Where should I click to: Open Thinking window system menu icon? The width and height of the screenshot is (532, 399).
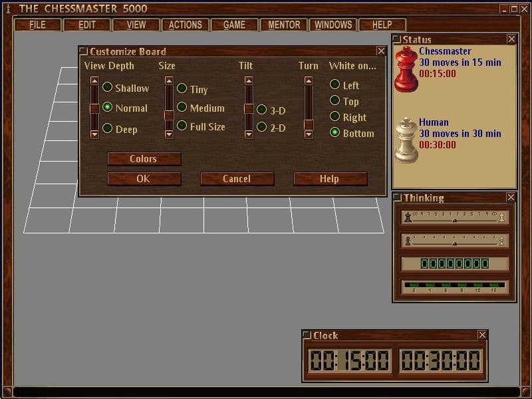coord(397,197)
